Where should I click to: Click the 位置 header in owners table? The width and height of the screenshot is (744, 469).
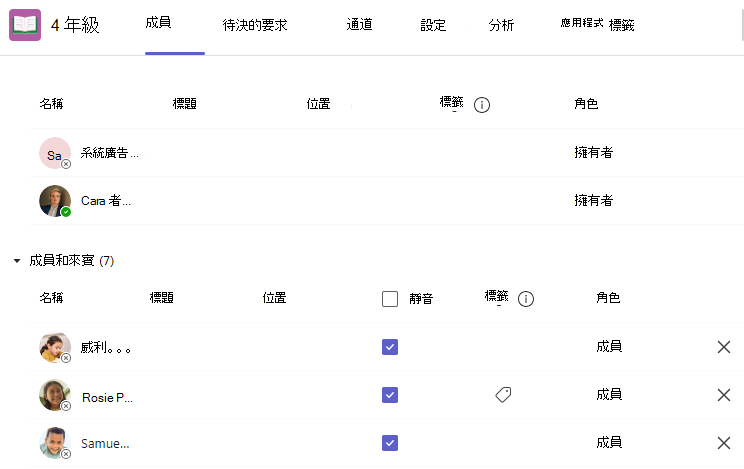(318, 103)
